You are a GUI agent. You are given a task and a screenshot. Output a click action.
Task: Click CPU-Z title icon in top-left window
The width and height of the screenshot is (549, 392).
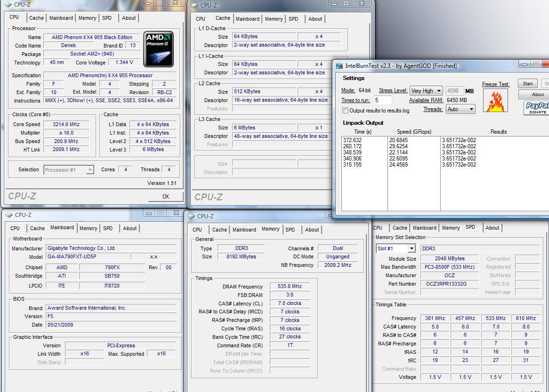click(x=8, y=5)
